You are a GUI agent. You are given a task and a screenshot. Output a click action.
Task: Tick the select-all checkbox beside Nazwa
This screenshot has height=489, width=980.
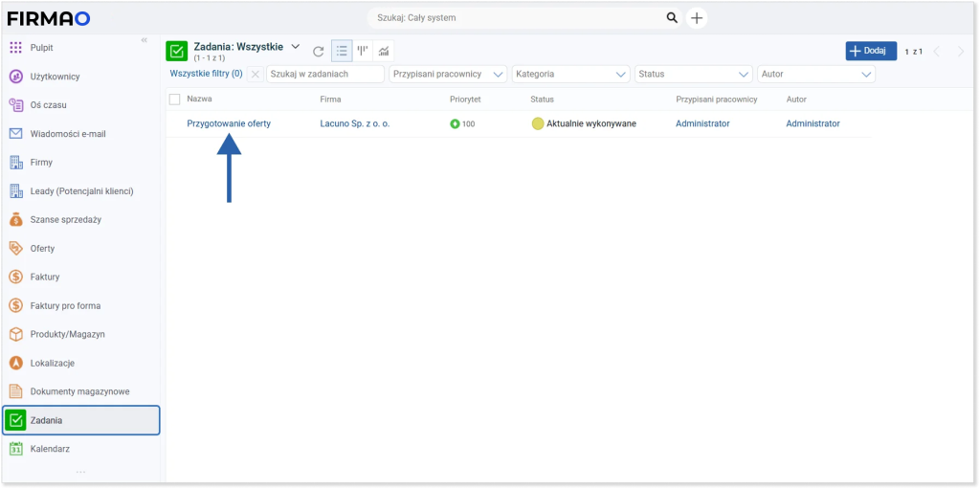click(x=174, y=99)
